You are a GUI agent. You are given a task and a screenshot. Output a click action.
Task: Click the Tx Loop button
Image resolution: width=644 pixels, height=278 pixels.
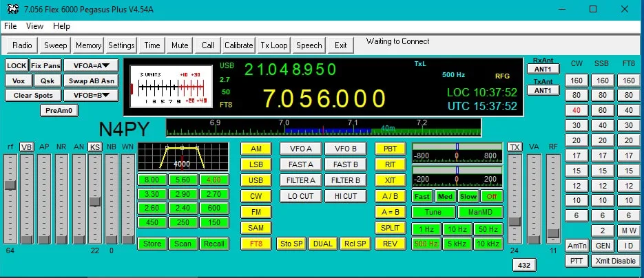click(x=274, y=45)
